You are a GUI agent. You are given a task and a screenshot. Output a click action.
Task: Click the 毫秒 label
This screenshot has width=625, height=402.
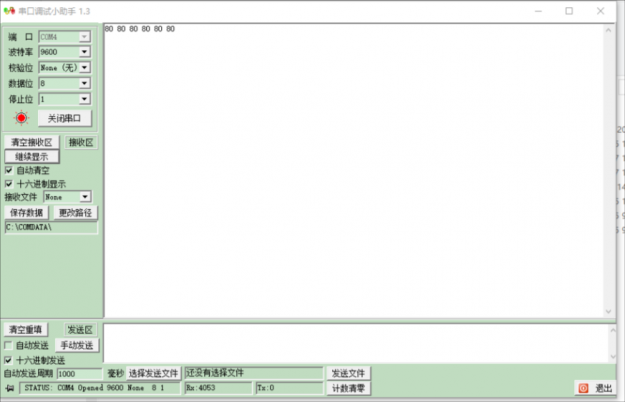coord(115,373)
